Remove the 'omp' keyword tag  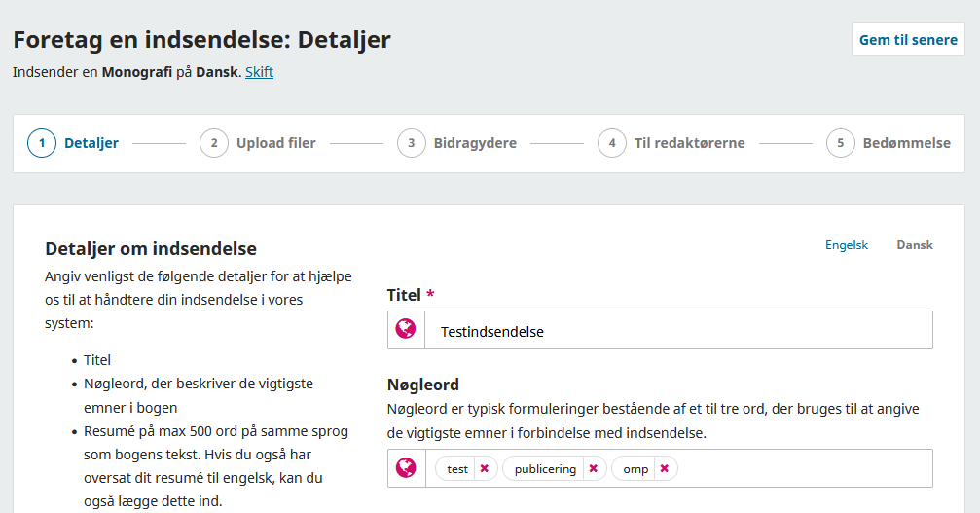coord(664,468)
